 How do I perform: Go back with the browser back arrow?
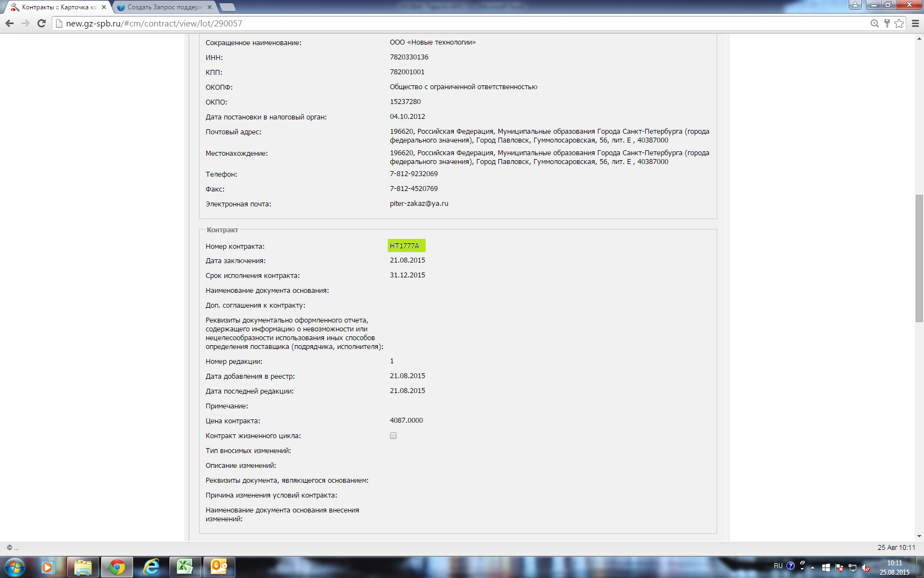9,23
